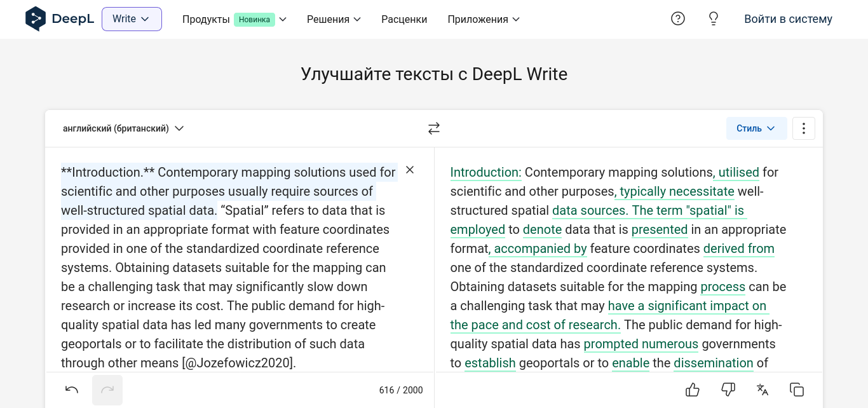The image size is (868, 408).
Task: Click the lightbulb ideas icon
Action: point(714,19)
